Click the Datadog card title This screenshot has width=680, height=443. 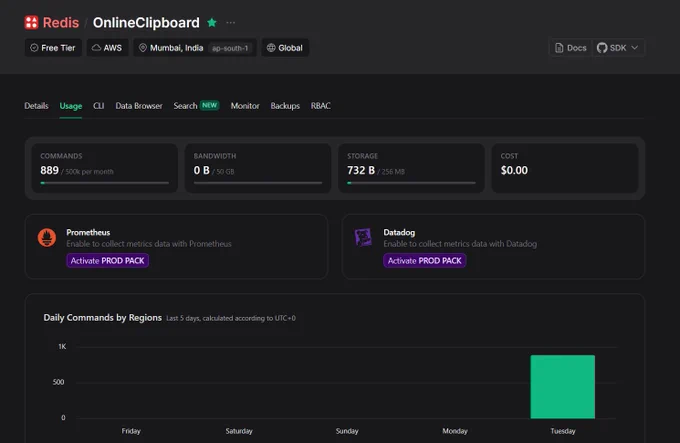(399, 232)
